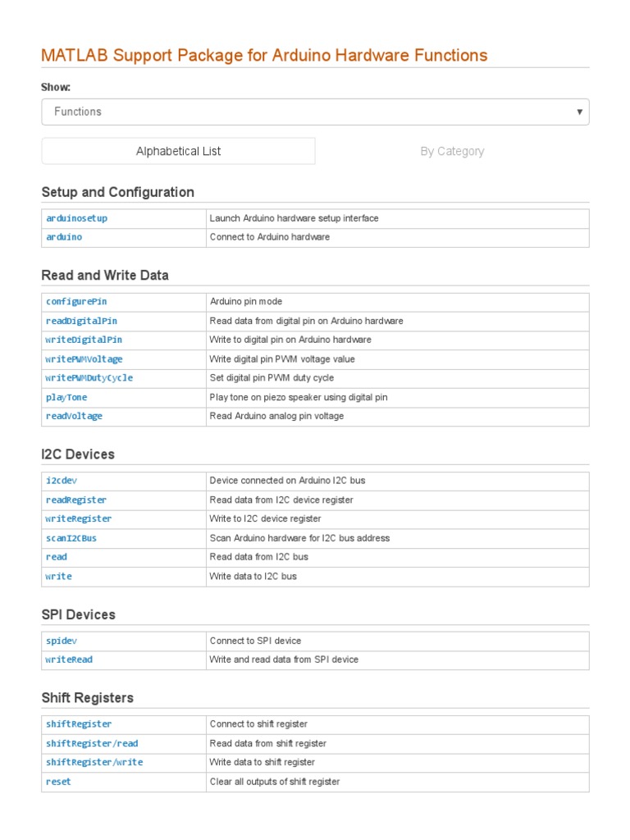Click the shiftRegister link

click(x=79, y=724)
